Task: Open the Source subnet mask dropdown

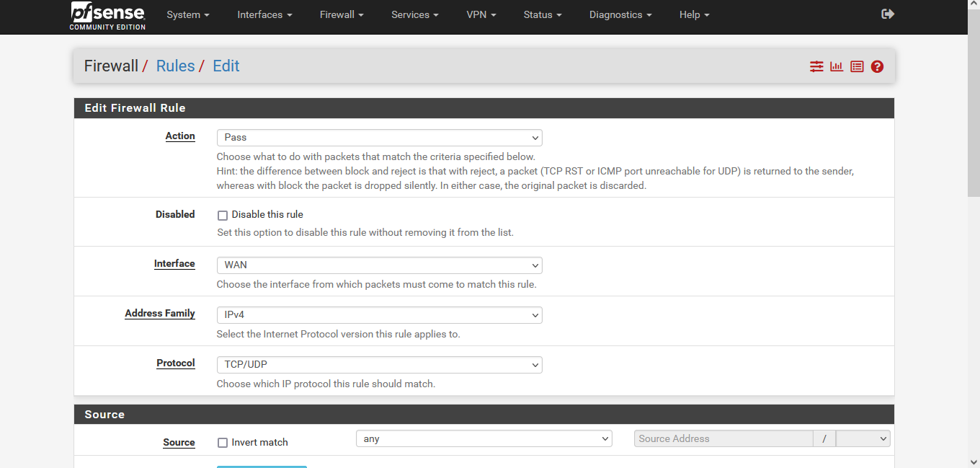Action: [863, 438]
